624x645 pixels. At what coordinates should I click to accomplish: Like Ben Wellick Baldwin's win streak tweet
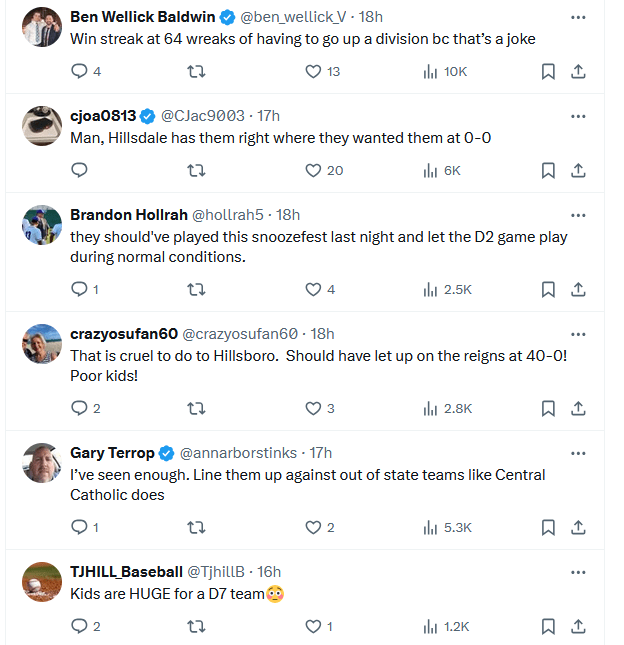[313, 71]
